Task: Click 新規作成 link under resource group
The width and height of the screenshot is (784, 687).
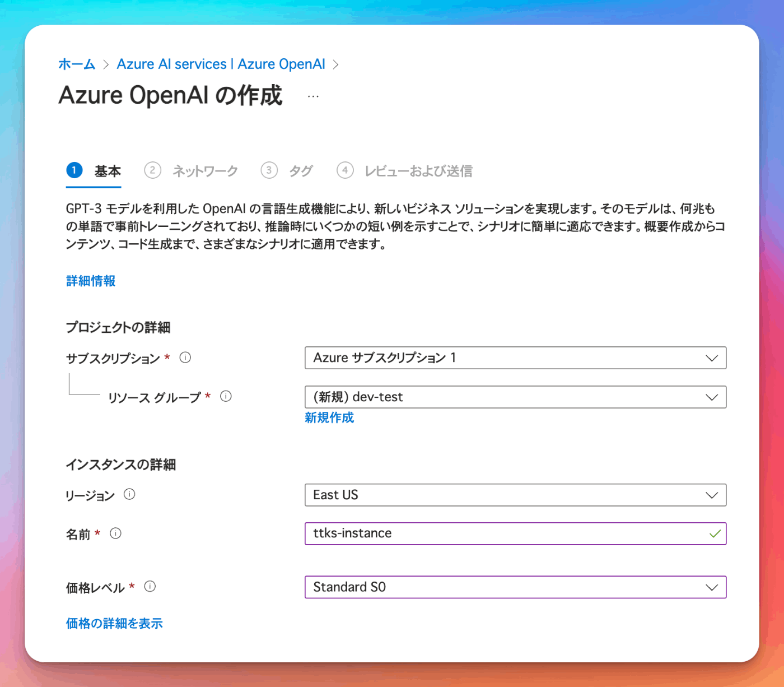Action: tap(329, 417)
